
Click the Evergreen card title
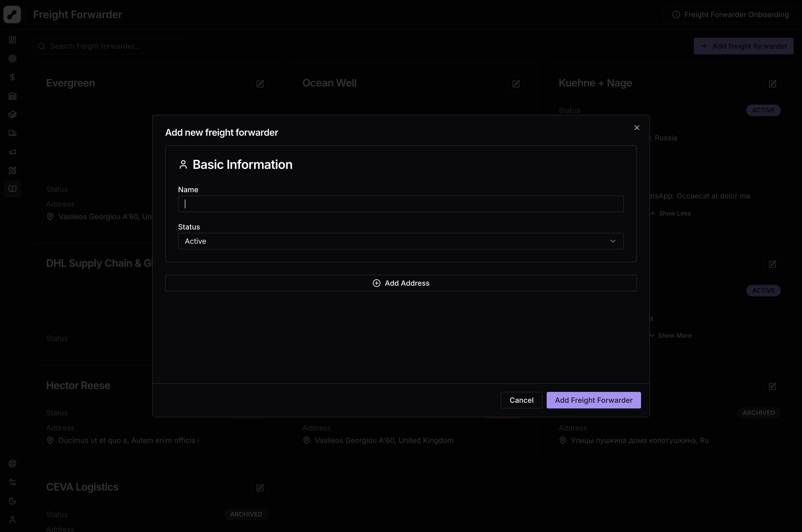[71, 83]
